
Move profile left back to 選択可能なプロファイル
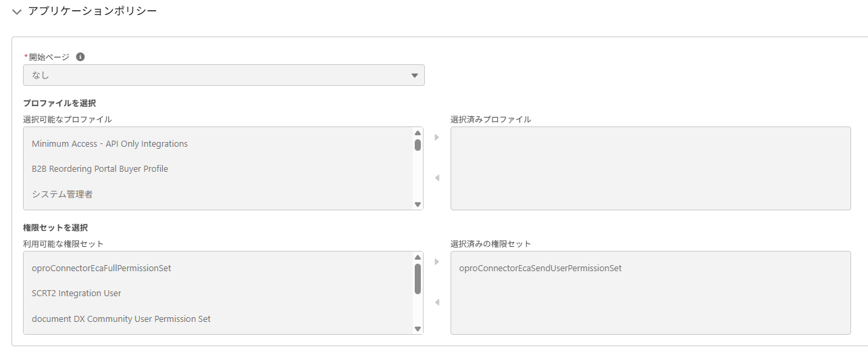pyautogui.click(x=436, y=178)
